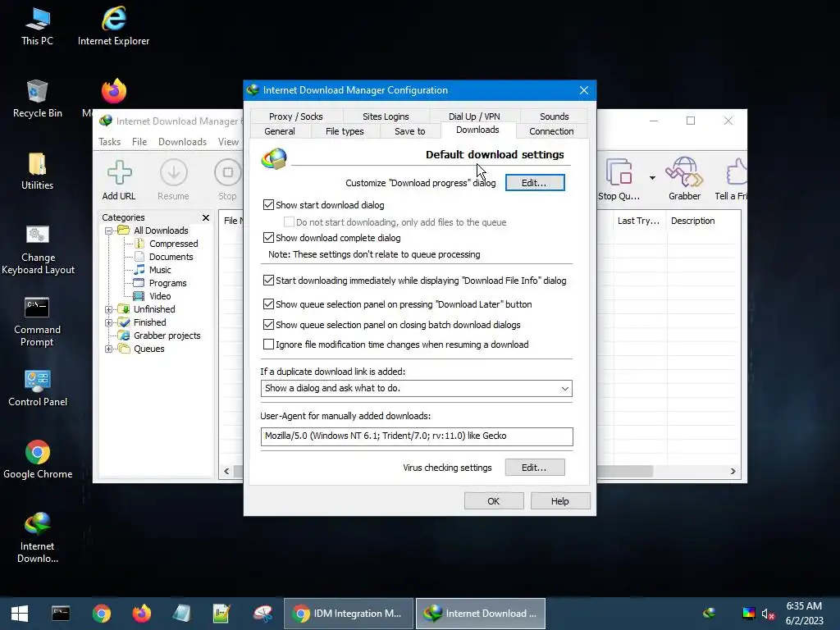Open Tasks menu in IDM window
This screenshot has height=630, width=840.
(109, 142)
